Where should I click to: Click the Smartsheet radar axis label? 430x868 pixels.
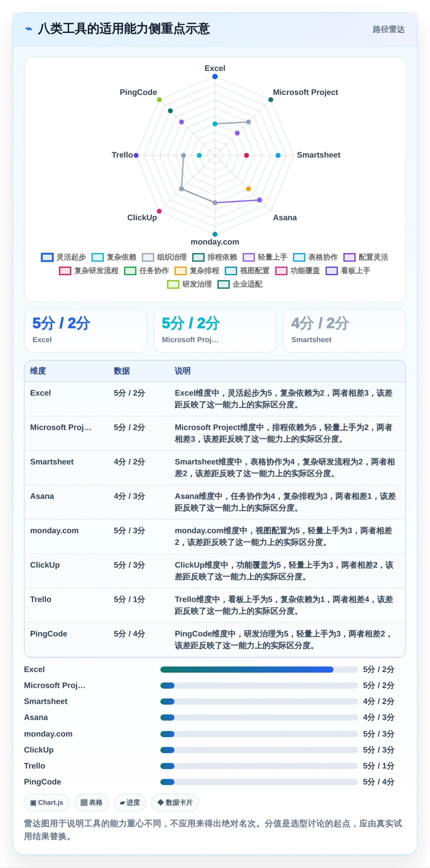(318, 155)
